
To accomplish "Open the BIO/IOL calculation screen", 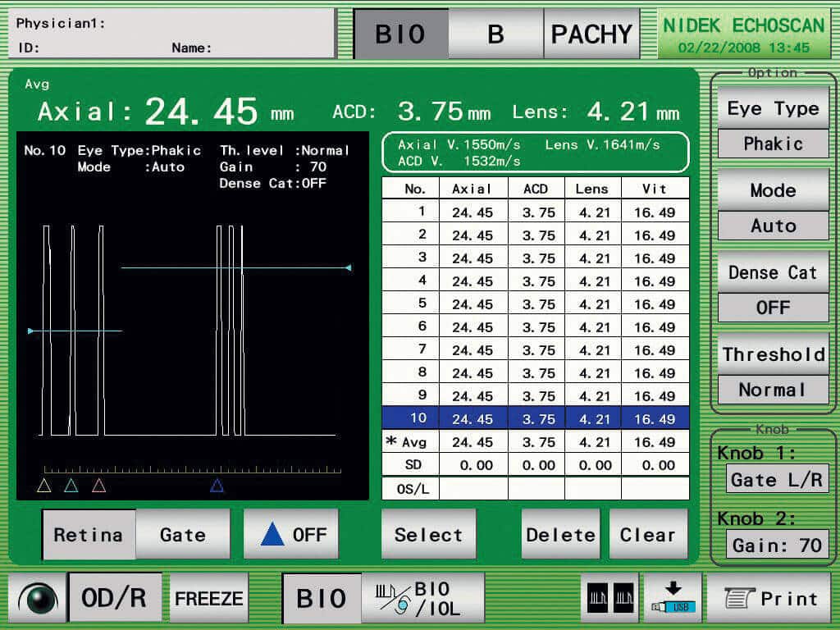I will coord(423,598).
